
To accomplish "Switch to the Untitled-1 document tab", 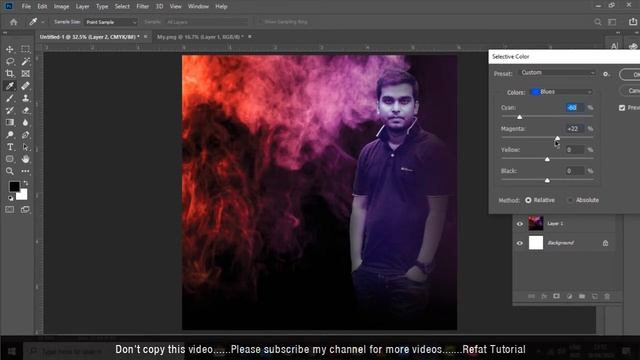I will coord(89,37).
